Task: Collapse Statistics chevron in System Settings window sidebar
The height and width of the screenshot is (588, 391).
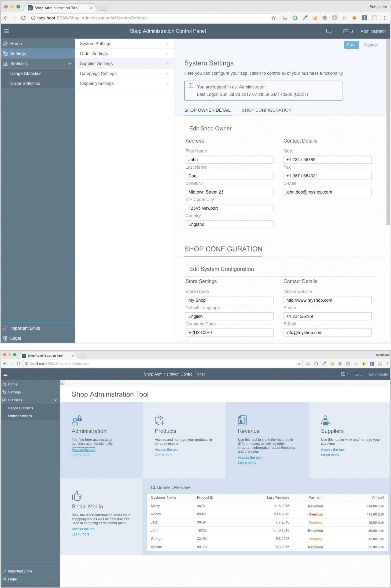Action: pyautogui.click(x=70, y=64)
